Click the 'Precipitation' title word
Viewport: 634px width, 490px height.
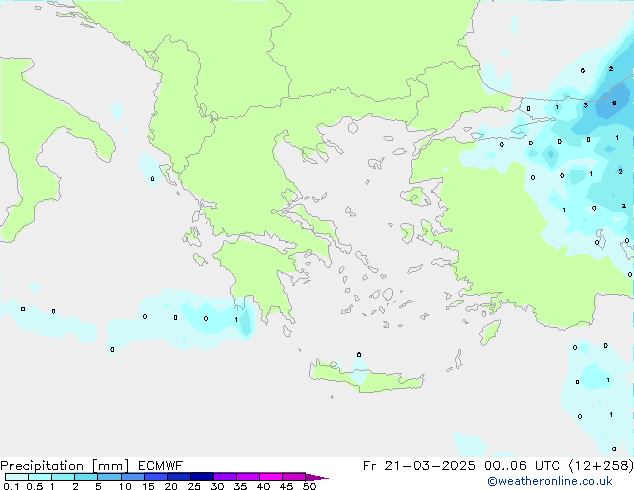click(42, 466)
